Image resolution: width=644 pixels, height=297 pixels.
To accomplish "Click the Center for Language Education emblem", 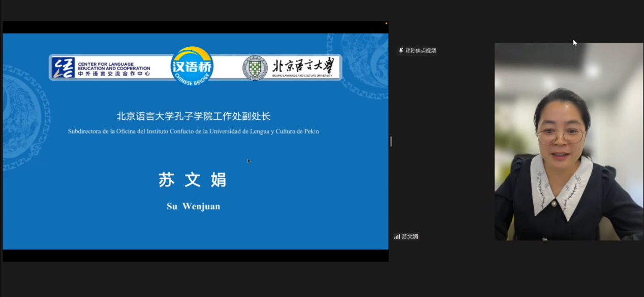I will [x=64, y=68].
